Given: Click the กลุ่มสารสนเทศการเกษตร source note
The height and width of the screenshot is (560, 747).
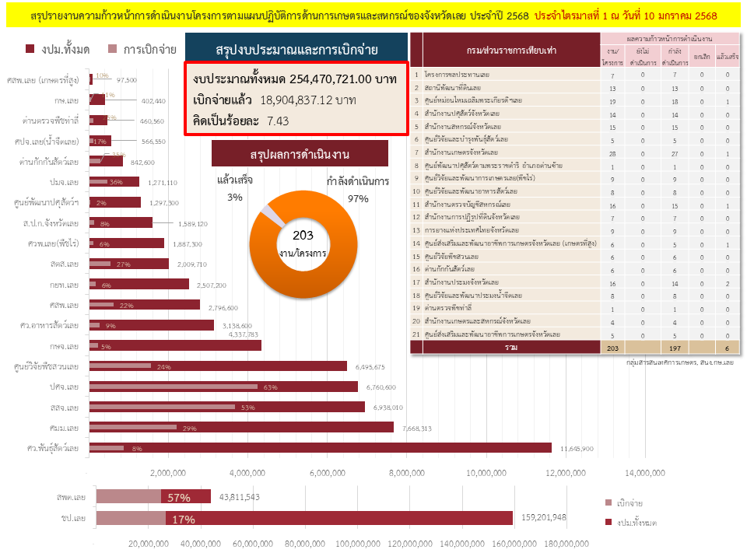Looking at the screenshot, I should (x=680, y=362).
